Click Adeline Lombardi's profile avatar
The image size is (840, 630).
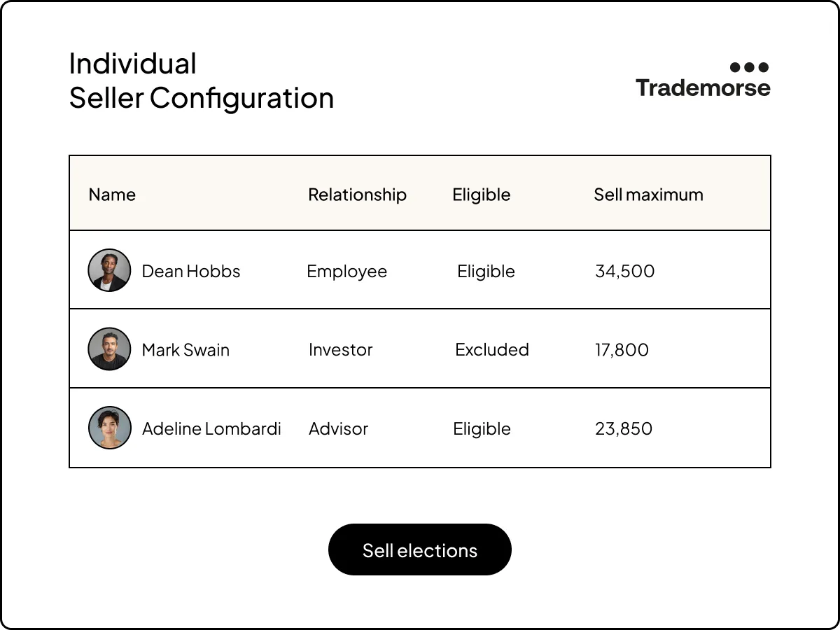(109, 428)
